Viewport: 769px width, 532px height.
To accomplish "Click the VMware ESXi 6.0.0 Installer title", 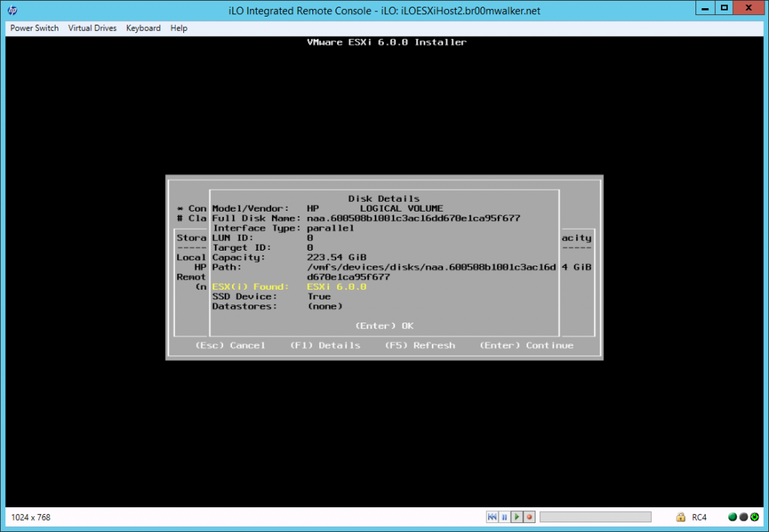I will pyautogui.click(x=387, y=42).
